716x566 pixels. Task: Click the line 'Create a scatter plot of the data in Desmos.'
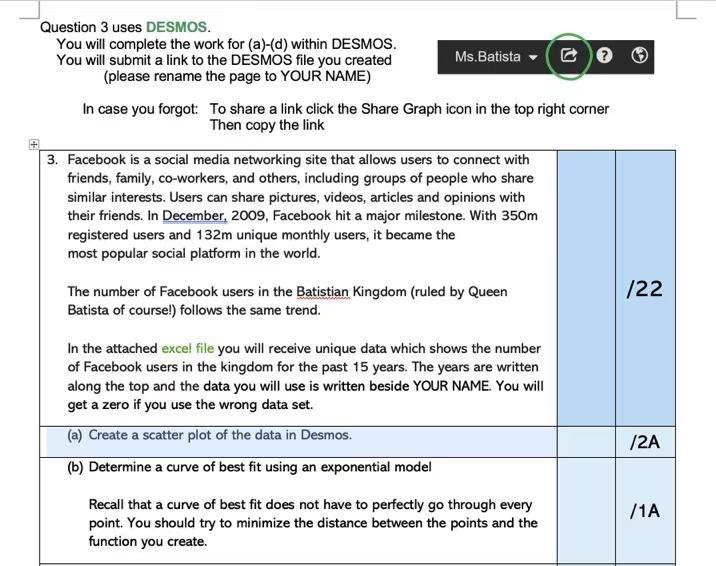tap(220, 435)
